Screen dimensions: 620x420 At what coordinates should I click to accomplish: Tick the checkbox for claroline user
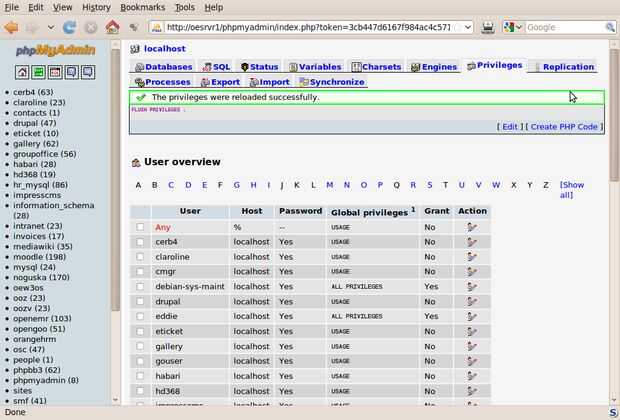(x=140, y=257)
